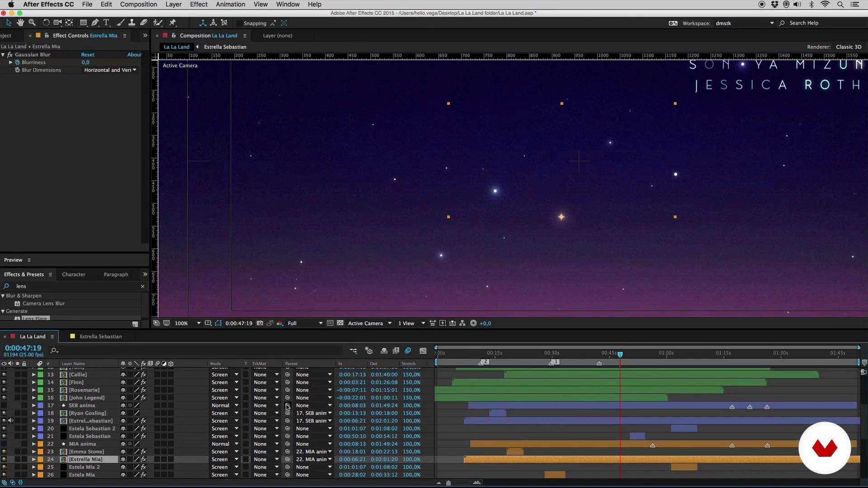Click Reset for Gaussian Blur
This screenshot has width=868, height=488.
coord(88,55)
